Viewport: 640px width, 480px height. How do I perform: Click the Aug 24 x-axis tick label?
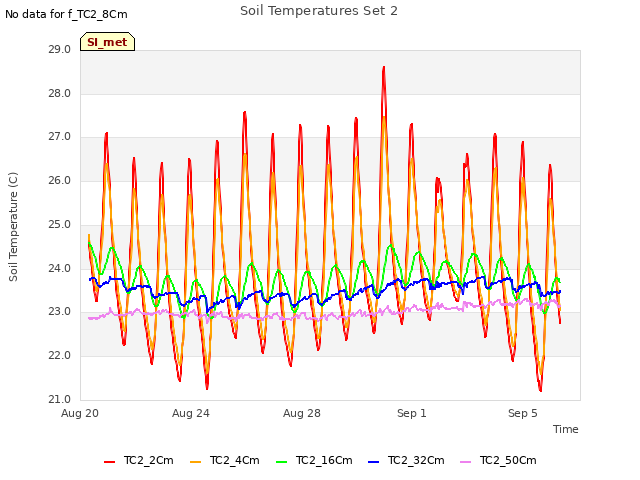(191, 413)
